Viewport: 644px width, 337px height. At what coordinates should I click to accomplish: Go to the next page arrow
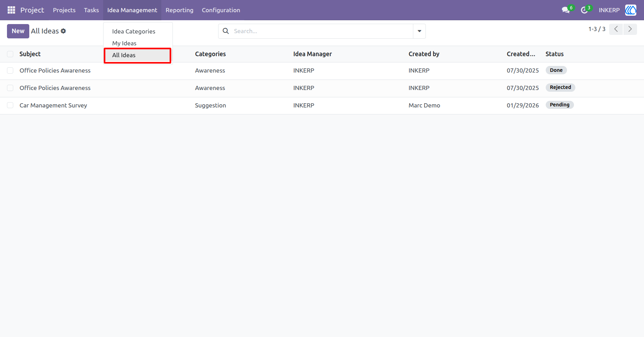630,29
